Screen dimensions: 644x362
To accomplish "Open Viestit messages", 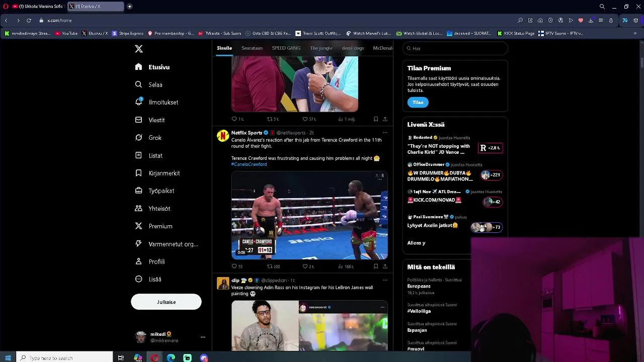I will click(150, 120).
